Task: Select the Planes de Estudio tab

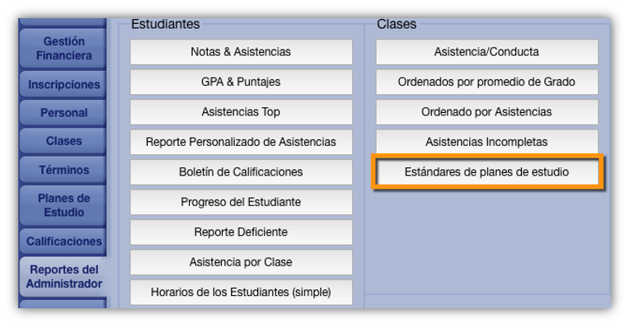Action: pyautogui.click(x=63, y=205)
